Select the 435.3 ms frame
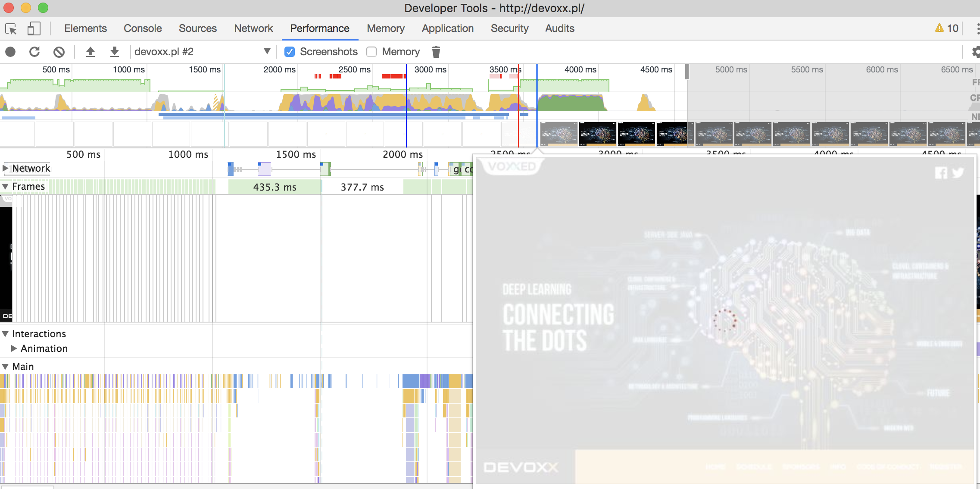The height and width of the screenshot is (489, 980). pyautogui.click(x=275, y=187)
